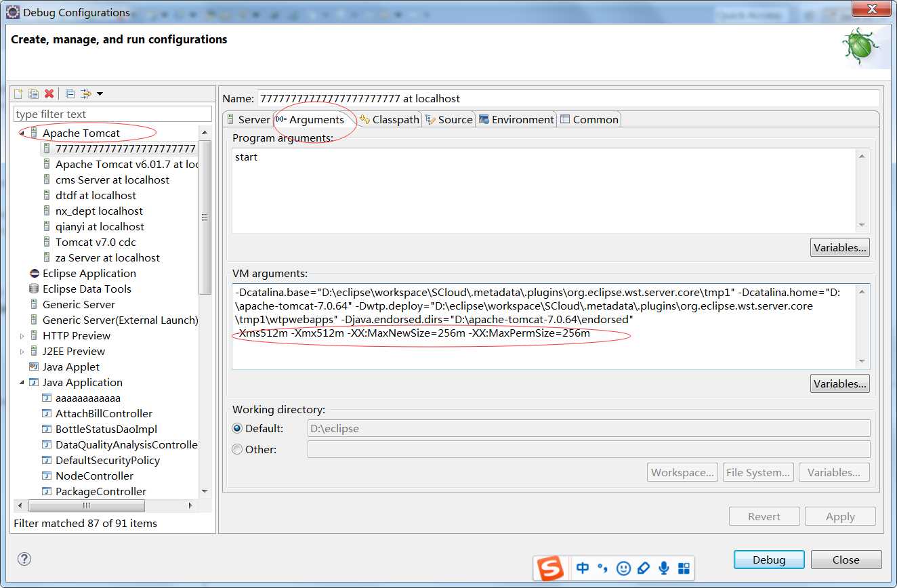Click Variables button under Program arguments
This screenshot has width=897, height=588.
[x=840, y=247]
